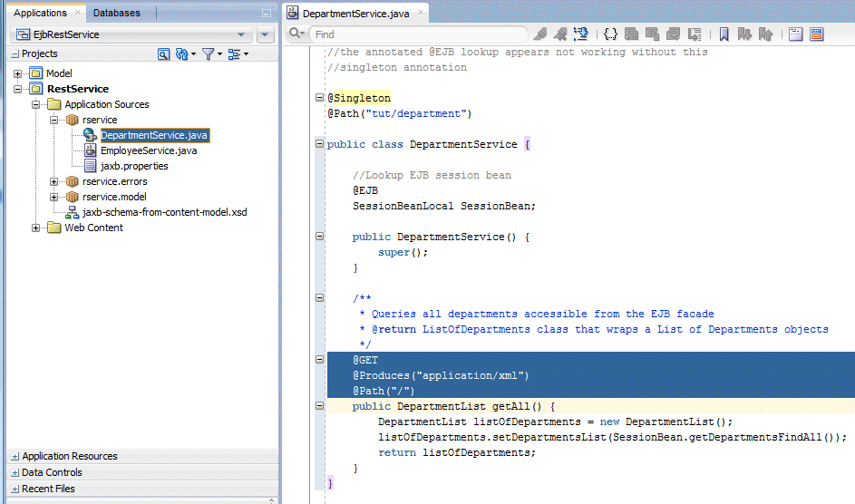Select DepartmentService.java in the project tree
This screenshot has height=504, width=855.
pos(154,135)
